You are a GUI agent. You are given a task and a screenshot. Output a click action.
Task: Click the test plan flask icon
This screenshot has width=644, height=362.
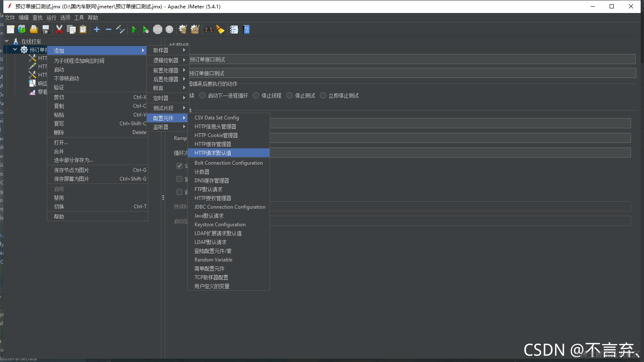pos(16,41)
